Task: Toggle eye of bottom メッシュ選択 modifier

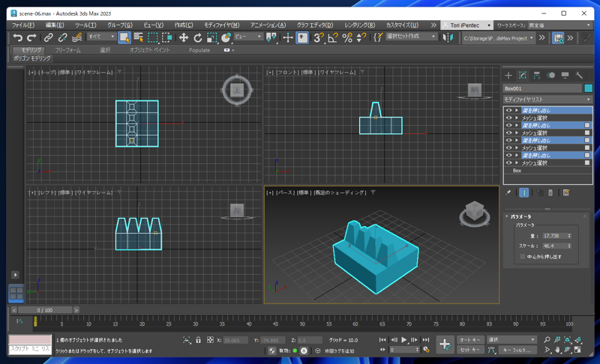Action: pyautogui.click(x=509, y=163)
